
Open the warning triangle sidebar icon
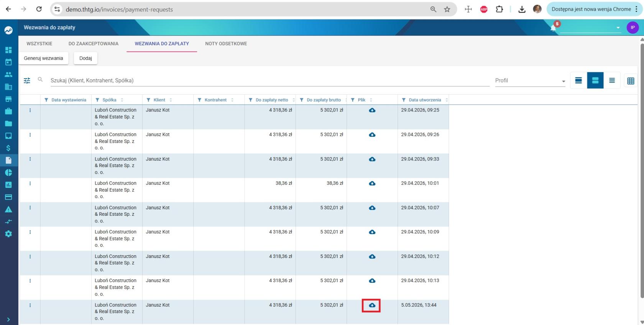tap(8, 209)
